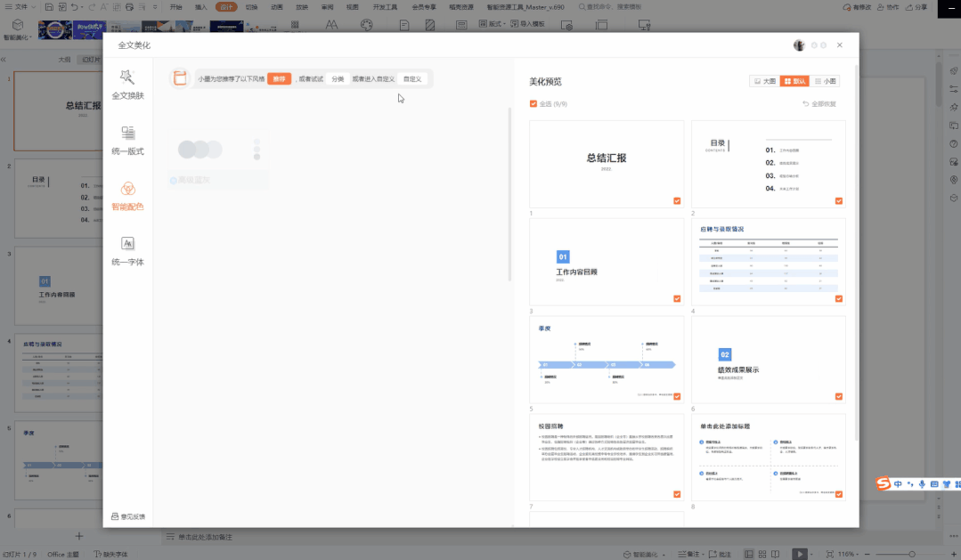Select 统一版式 unified layout option
The height and width of the screenshot is (560, 961).
(127, 141)
